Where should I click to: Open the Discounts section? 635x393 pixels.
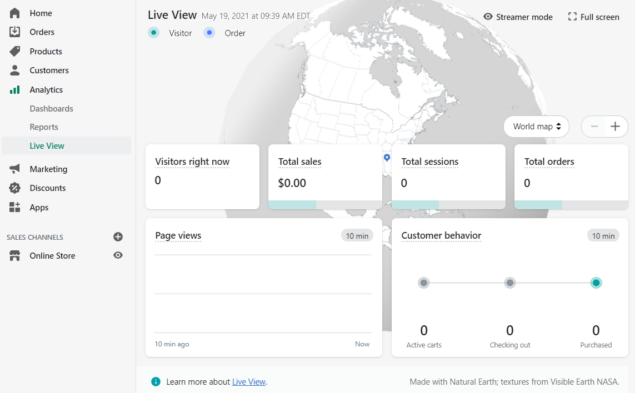[x=47, y=188]
